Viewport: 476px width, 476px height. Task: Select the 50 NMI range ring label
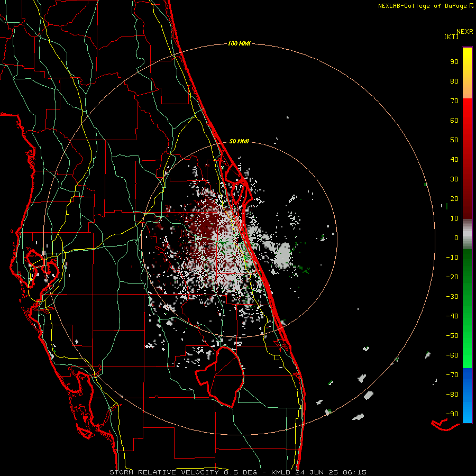tap(239, 141)
